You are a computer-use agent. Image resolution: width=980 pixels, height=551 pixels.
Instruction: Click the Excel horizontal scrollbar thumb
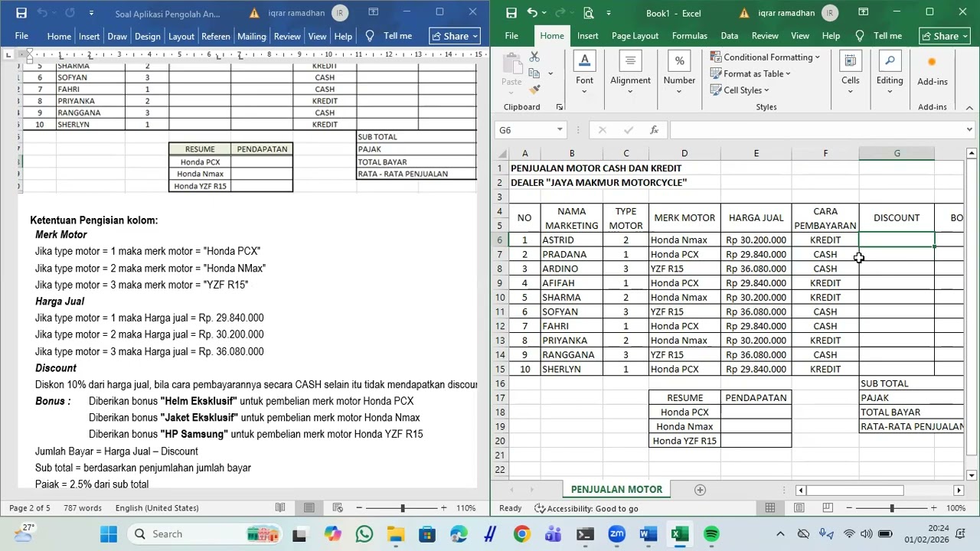point(854,490)
